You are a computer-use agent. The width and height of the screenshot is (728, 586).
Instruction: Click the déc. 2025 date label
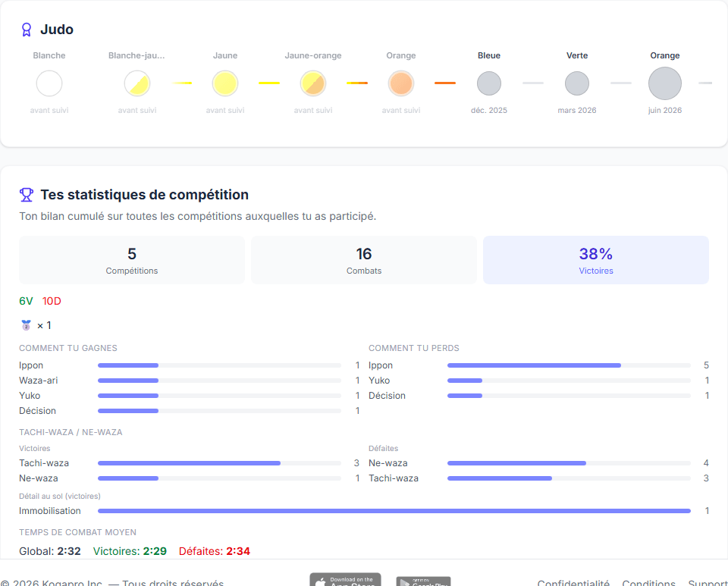(x=489, y=111)
